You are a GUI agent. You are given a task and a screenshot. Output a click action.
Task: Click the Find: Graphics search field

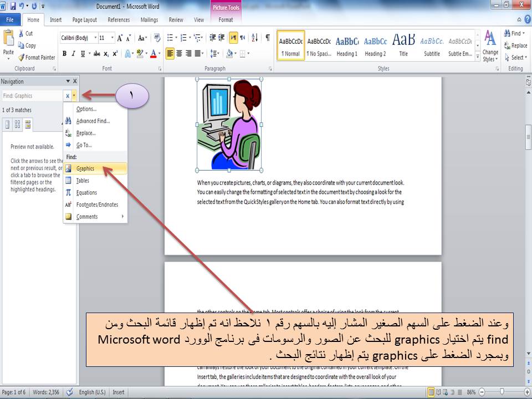(x=32, y=96)
